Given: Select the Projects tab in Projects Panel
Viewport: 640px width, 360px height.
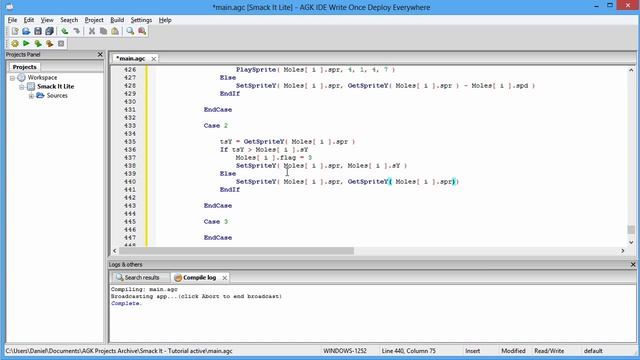Looking at the screenshot, I should pyautogui.click(x=24, y=67).
